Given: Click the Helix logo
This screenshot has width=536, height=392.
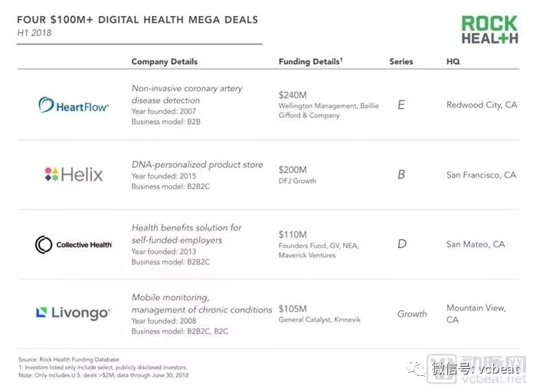Looking at the screenshot, I should pos(74,175).
